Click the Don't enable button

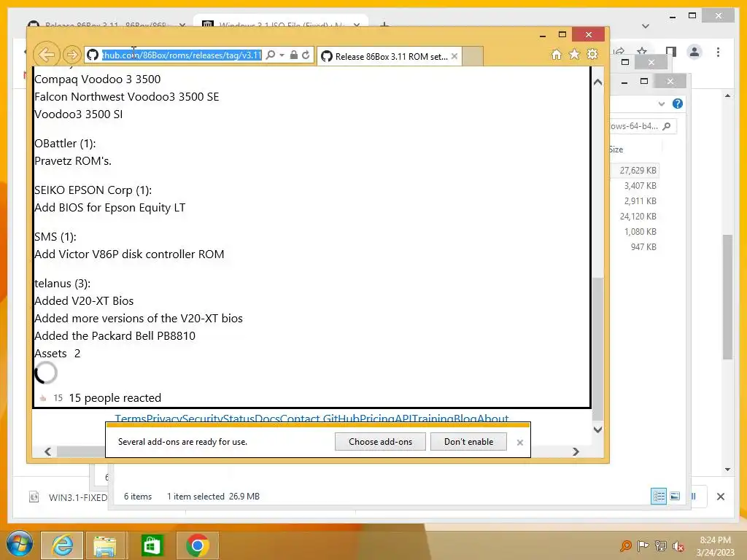click(x=468, y=441)
